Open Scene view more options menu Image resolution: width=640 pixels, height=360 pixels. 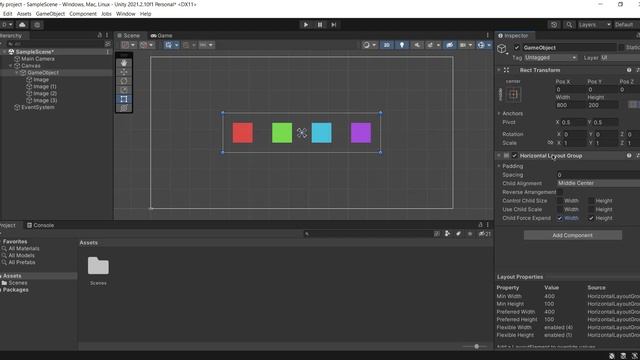[487, 36]
